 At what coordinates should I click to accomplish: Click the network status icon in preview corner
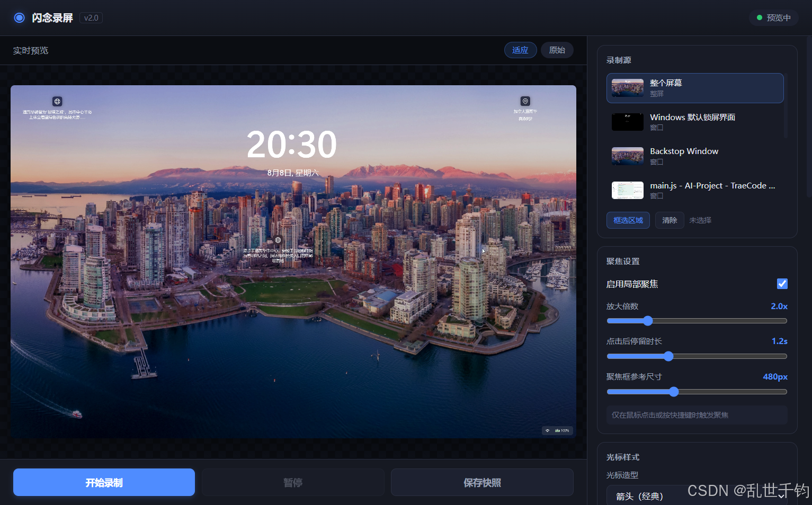tap(548, 430)
